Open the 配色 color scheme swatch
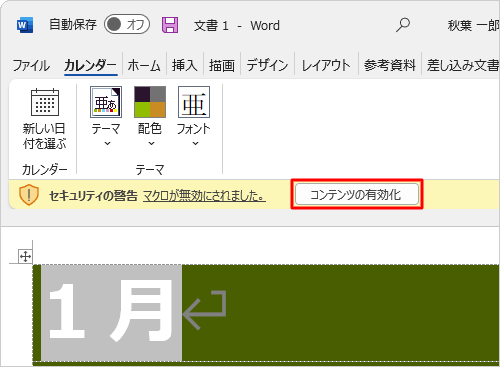This screenshot has height=367, width=500. pos(150,102)
